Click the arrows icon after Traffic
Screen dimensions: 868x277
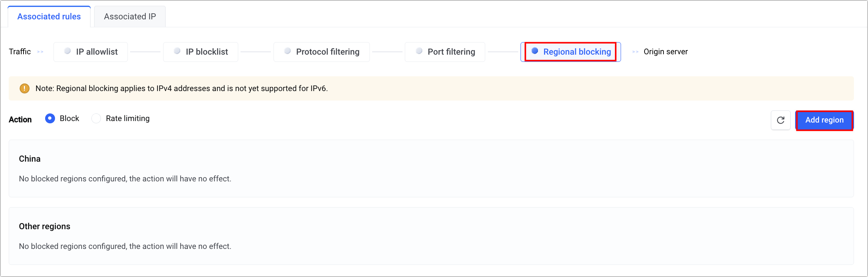(x=41, y=52)
